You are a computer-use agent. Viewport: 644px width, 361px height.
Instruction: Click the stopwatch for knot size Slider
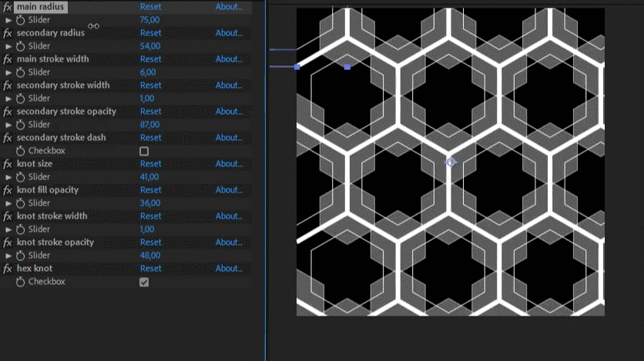[x=20, y=177]
